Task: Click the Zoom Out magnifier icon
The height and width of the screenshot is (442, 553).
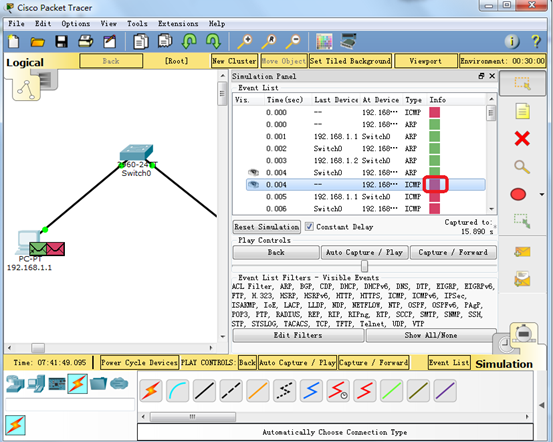Action: [293, 42]
